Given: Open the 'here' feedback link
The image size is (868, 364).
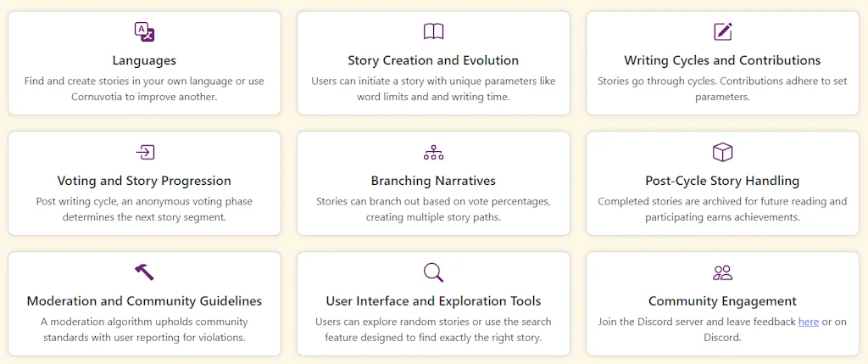Looking at the screenshot, I should (x=808, y=322).
